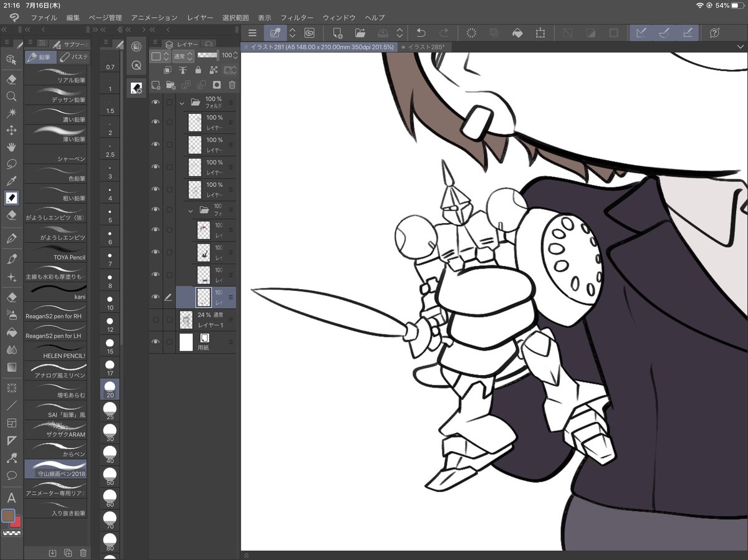This screenshot has width=748, height=560.
Task: Select the highlighted Pencil tool
Action: point(11,198)
